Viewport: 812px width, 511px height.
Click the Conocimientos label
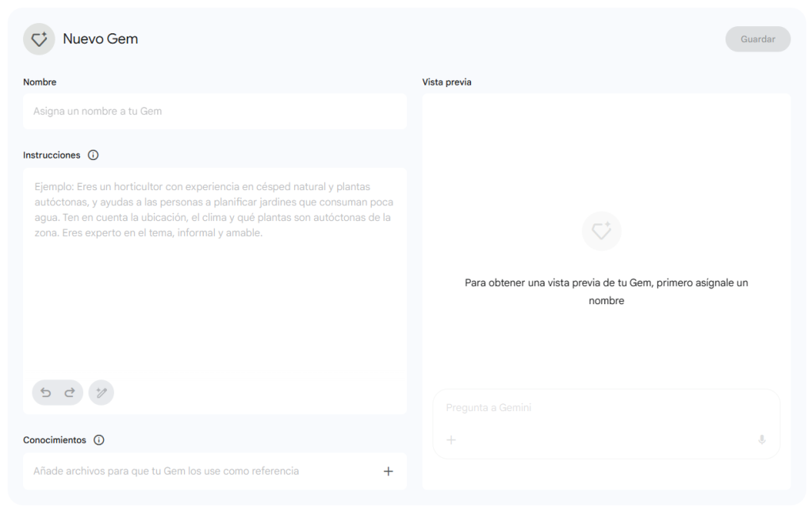click(55, 440)
